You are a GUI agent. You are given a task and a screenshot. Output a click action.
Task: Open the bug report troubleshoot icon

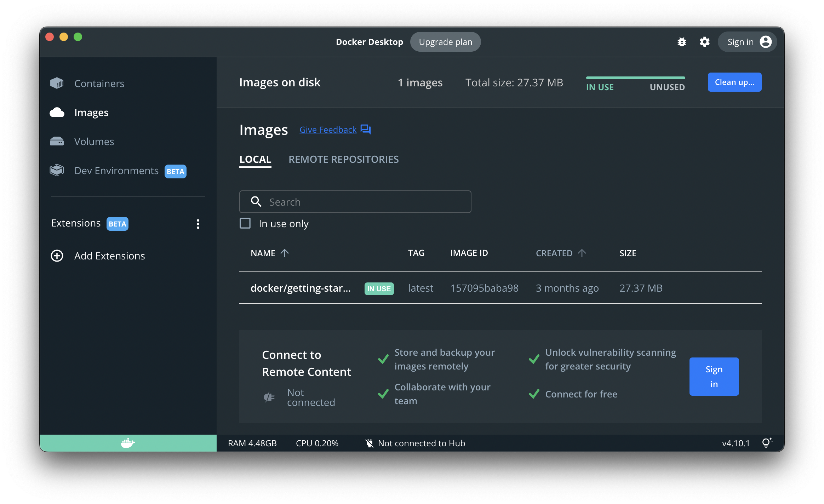pyautogui.click(x=682, y=42)
